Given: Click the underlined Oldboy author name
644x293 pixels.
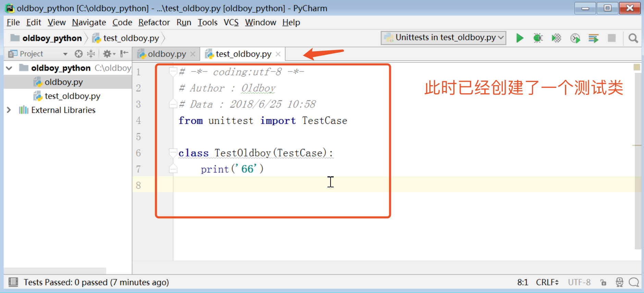Looking at the screenshot, I should (x=259, y=88).
